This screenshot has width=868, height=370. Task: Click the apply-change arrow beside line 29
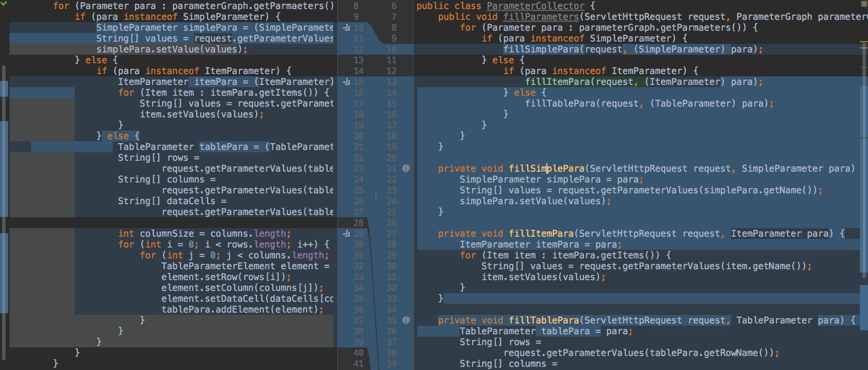(x=346, y=234)
